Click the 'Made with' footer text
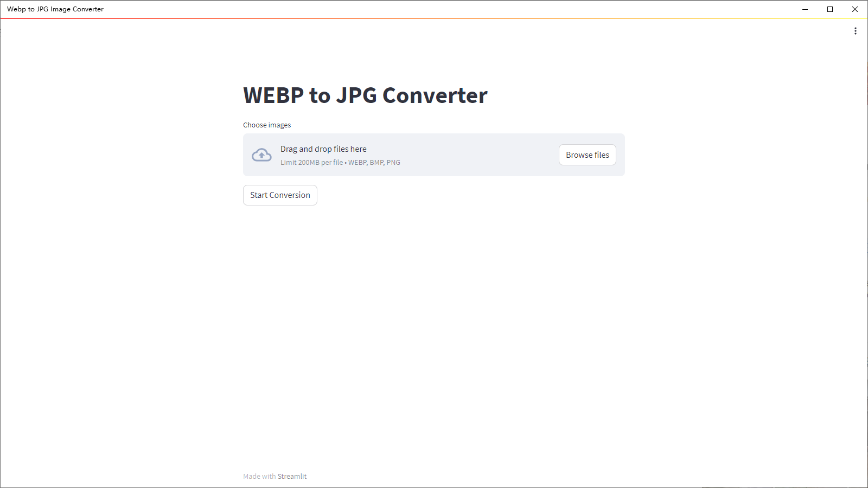This screenshot has width=868, height=488. pos(259,476)
